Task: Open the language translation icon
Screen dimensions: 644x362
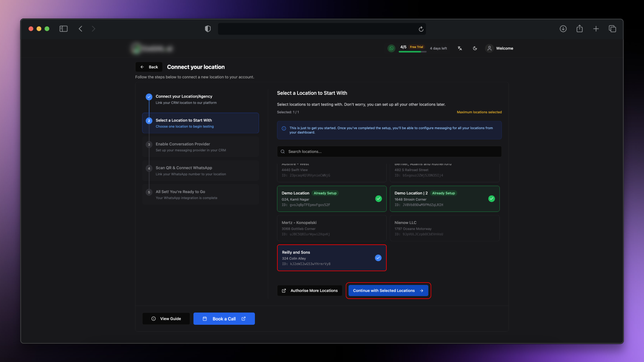Action: [x=460, y=48]
